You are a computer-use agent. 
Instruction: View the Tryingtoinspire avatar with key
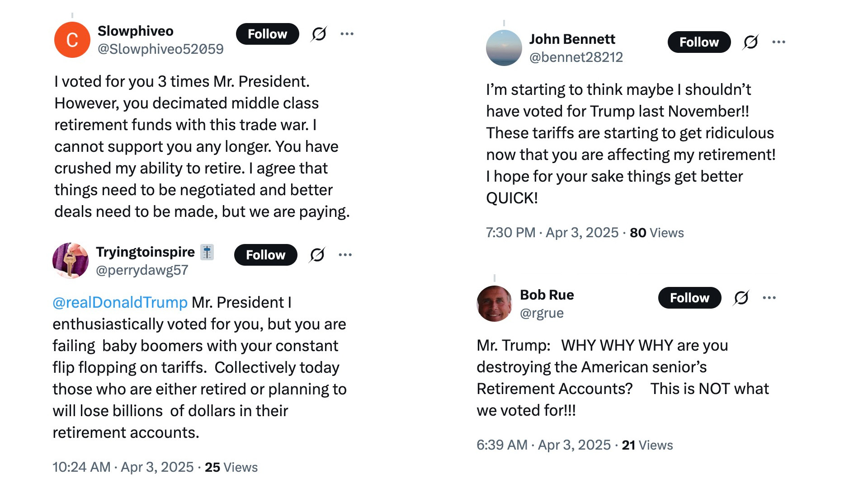(71, 261)
